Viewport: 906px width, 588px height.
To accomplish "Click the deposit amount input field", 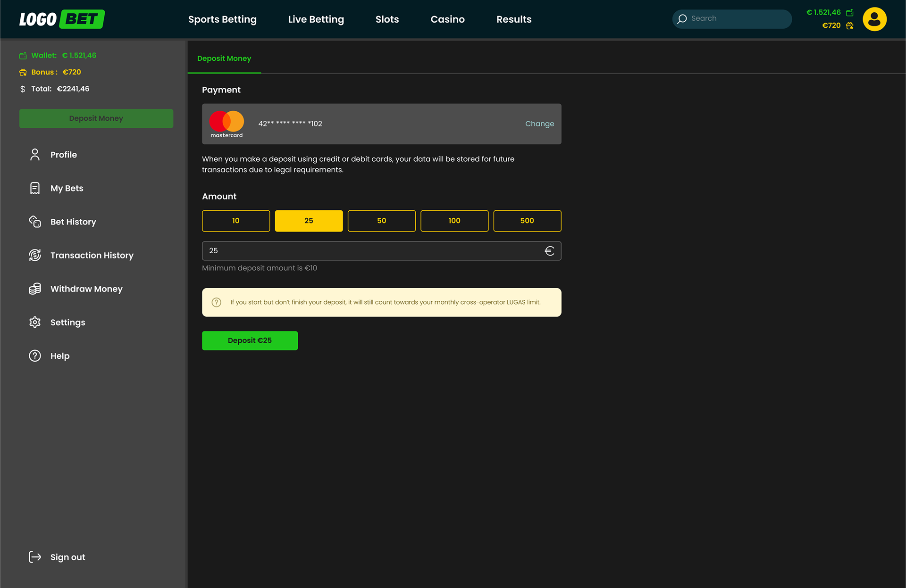I will tap(373, 251).
